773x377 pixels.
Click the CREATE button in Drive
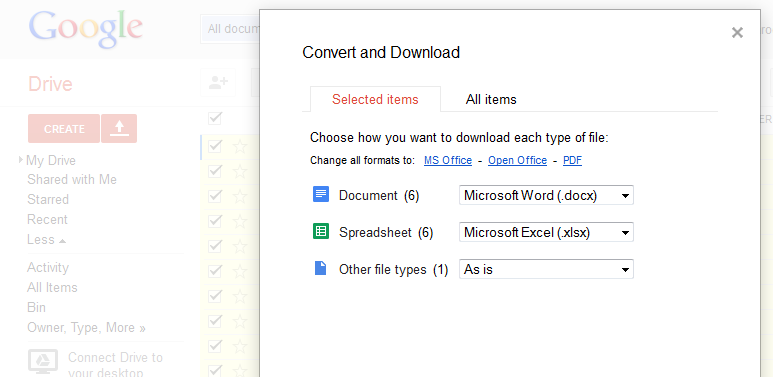click(x=64, y=129)
